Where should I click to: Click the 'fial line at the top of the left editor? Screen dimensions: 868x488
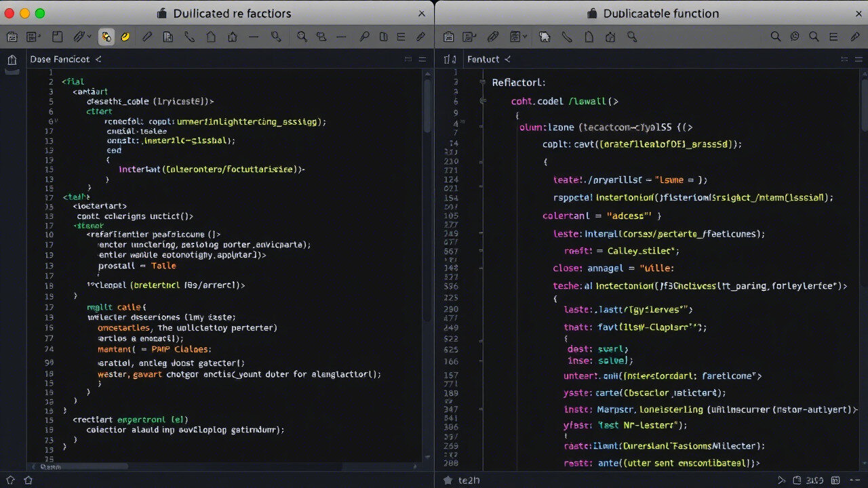click(x=73, y=81)
